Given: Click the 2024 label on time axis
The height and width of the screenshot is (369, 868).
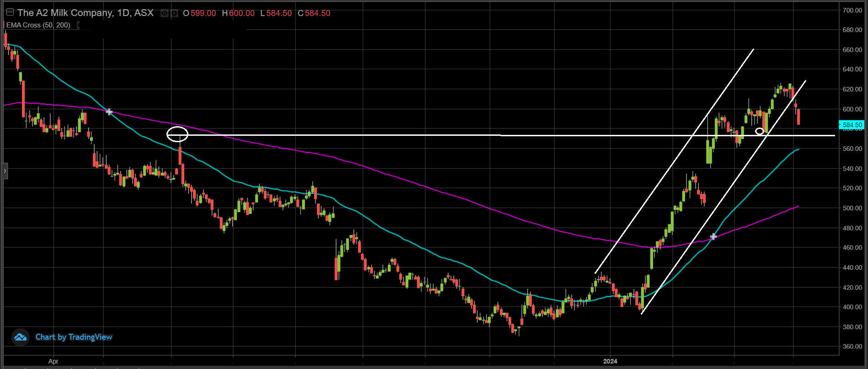Looking at the screenshot, I should (610, 361).
